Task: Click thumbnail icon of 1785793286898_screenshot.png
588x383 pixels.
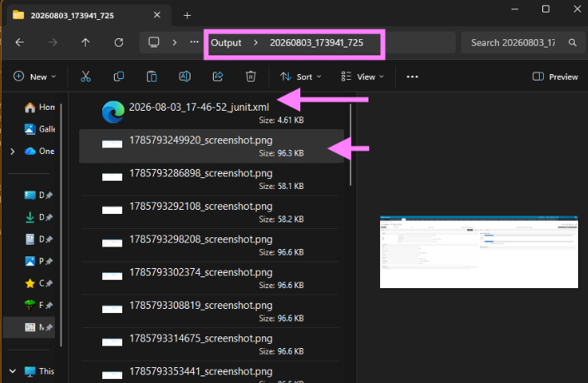Action: (112, 177)
